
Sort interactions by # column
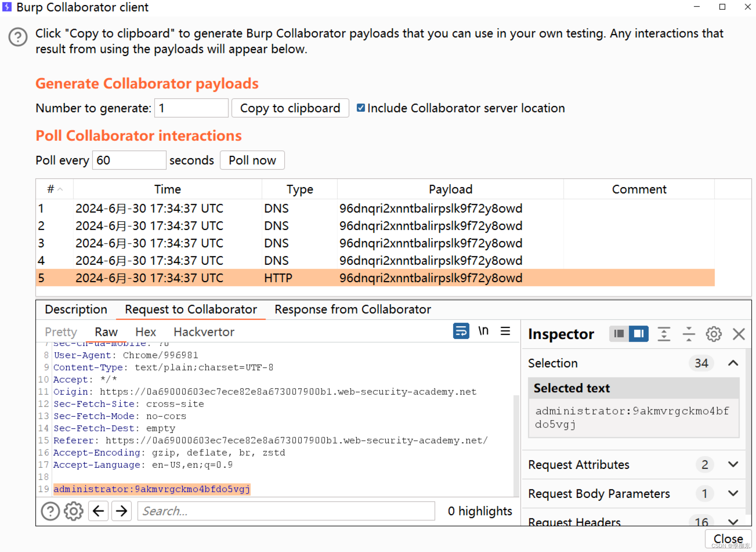click(x=55, y=189)
